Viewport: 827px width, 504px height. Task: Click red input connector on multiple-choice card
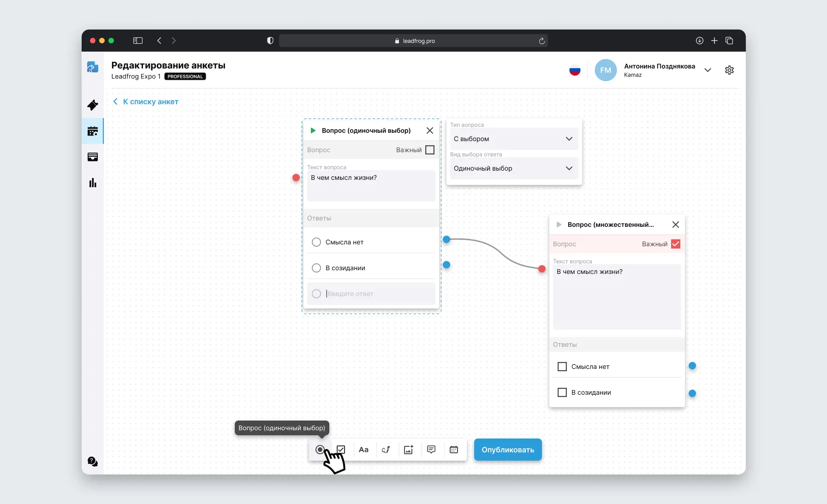(x=542, y=269)
